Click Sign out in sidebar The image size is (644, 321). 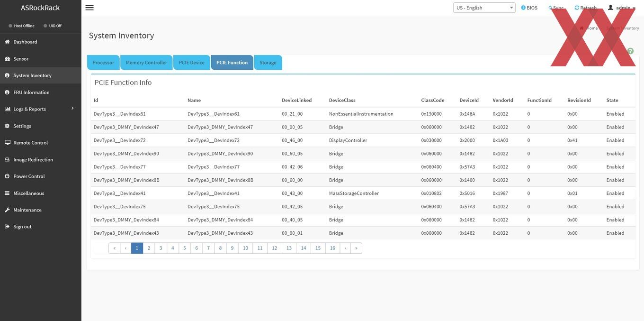(22, 227)
